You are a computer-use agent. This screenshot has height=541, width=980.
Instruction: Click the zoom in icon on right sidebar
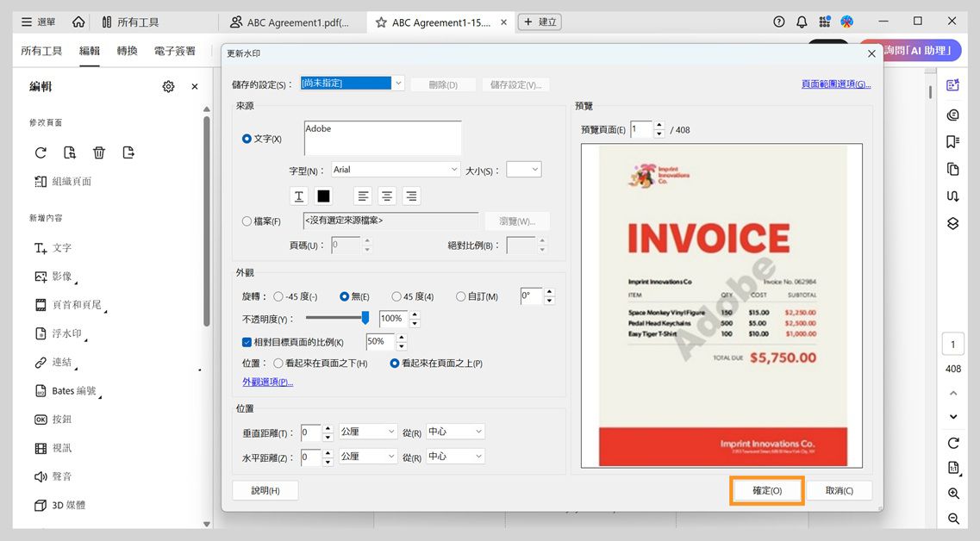pyautogui.click(x=952, y=494)
